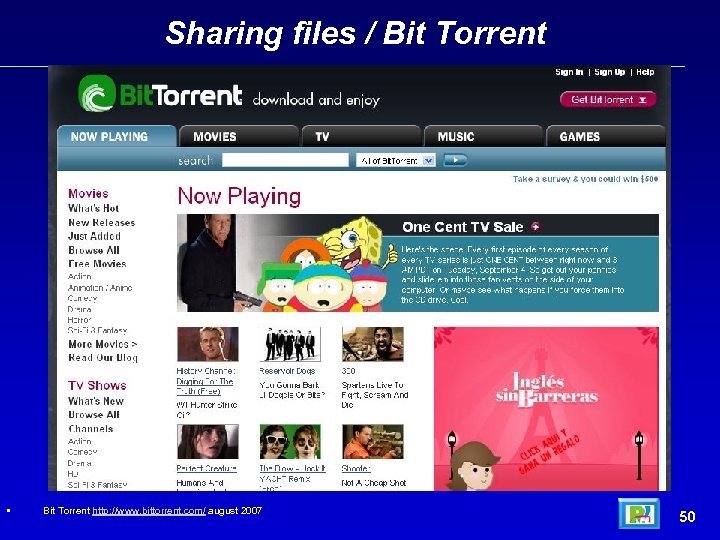
Task: Open the Help link
Action: (x=645, y=72)
